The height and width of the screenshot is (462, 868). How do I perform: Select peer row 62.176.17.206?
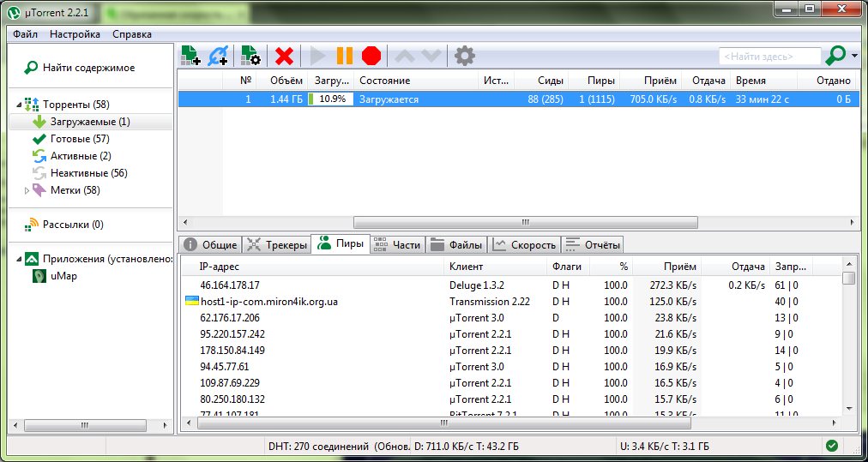click(x=512, y=318)
